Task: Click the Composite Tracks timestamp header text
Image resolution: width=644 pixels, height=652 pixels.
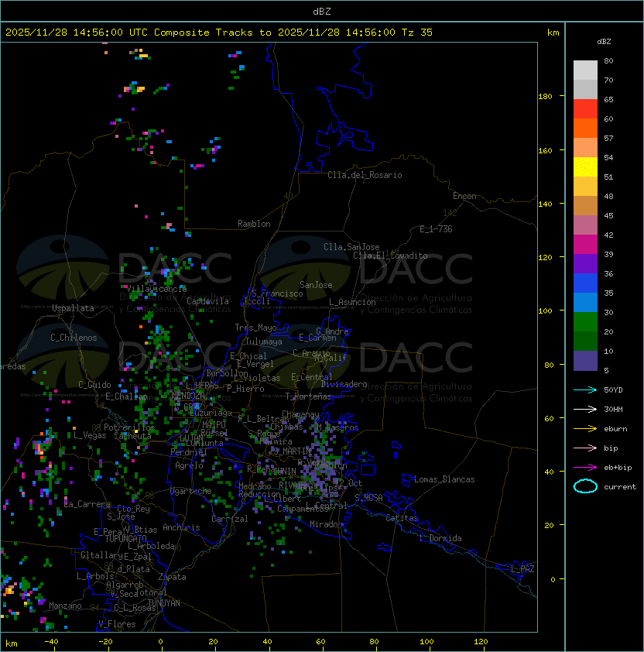Action: tap(219, 33)
